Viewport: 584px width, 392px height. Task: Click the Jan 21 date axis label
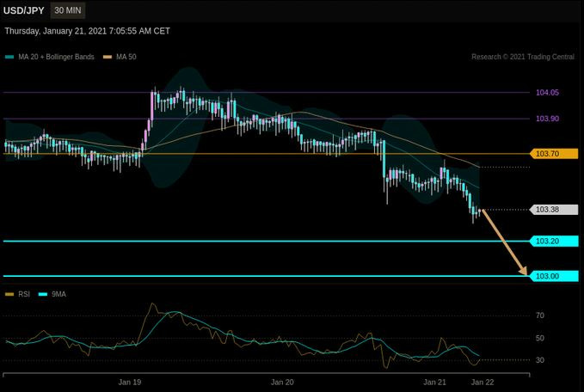(434, 383)
